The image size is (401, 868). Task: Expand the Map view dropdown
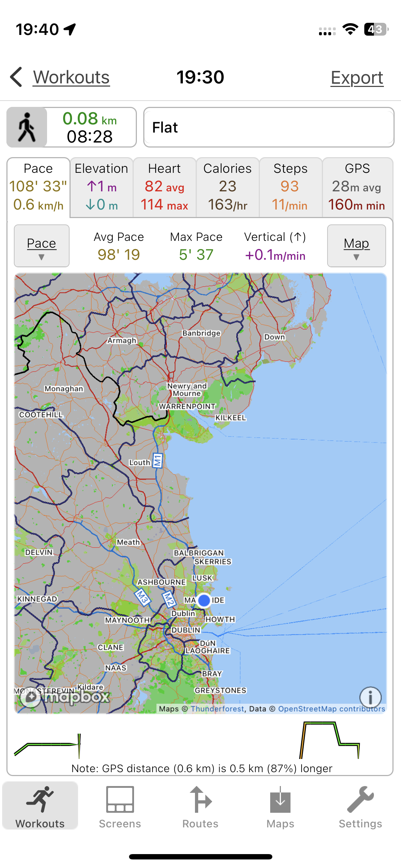click(356, 246)
